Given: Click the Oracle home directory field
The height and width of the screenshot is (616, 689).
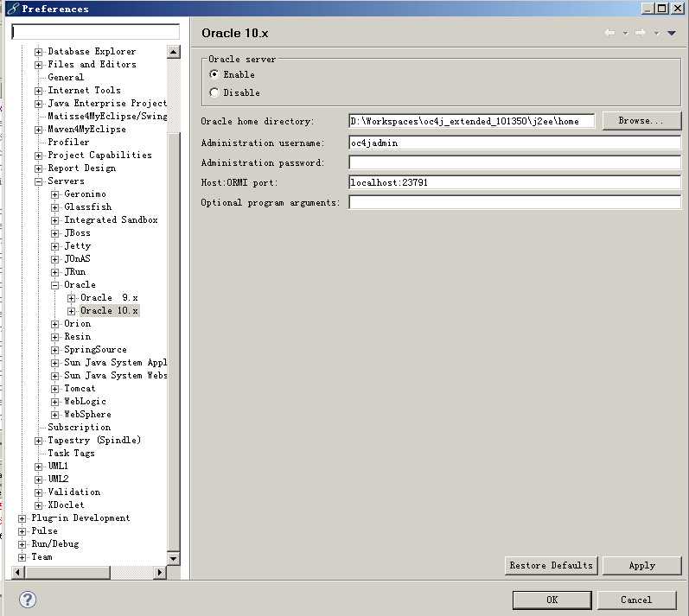Looking at the screenshot, I should click(x=471, y=121).
